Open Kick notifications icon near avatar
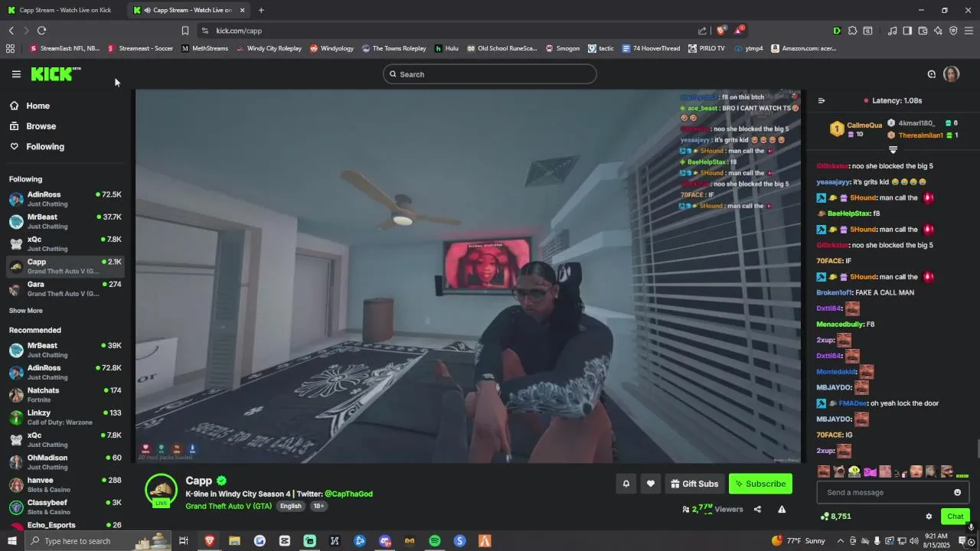This screenshot has height=551, width=980. (932, 74)
